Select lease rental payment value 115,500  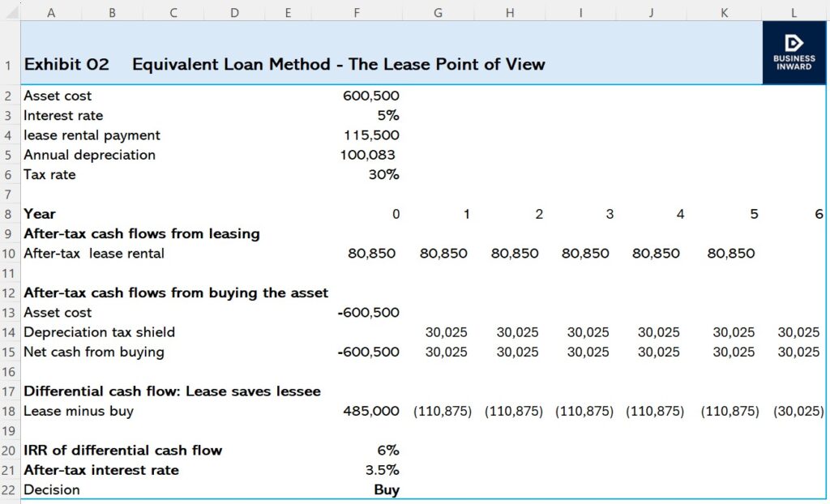click(371, 135)
